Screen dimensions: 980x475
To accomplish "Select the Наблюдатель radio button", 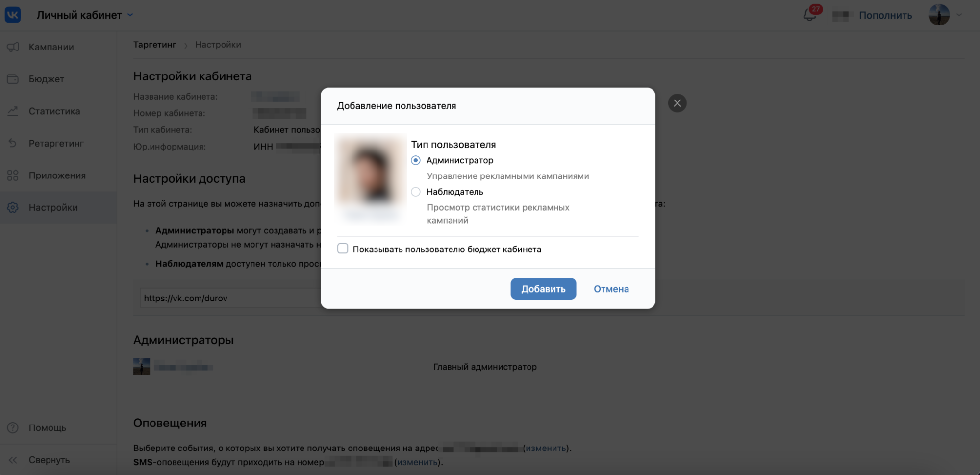I will 416,192.
